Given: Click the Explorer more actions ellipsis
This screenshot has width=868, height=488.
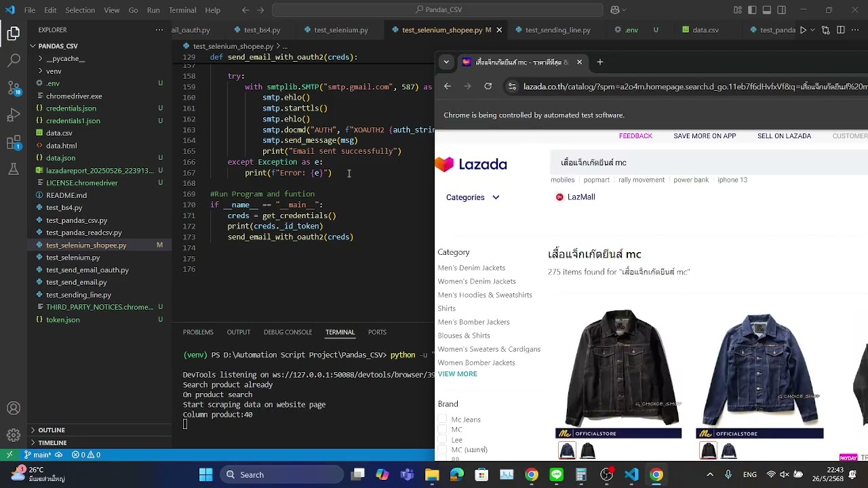Looking at the screenshot, I should point(159,30).
